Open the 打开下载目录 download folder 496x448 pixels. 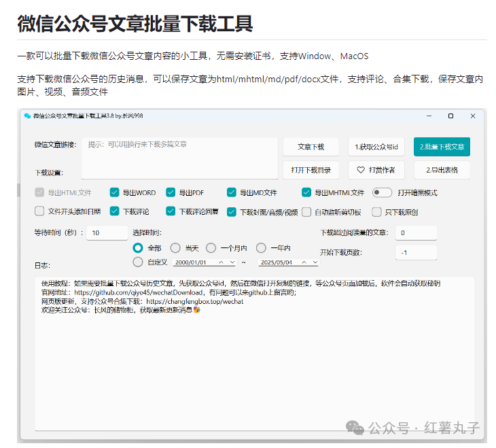pyautogui.click(x=311, y=170)
